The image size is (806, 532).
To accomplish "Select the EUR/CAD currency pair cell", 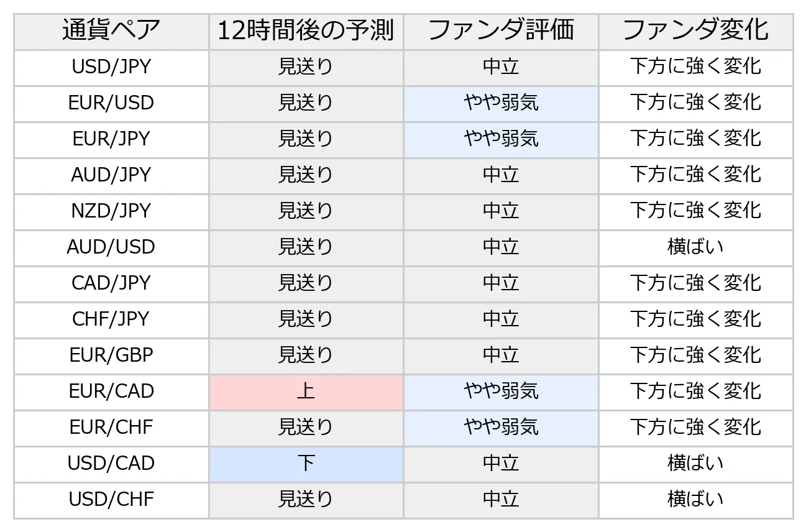I will 111,392.
